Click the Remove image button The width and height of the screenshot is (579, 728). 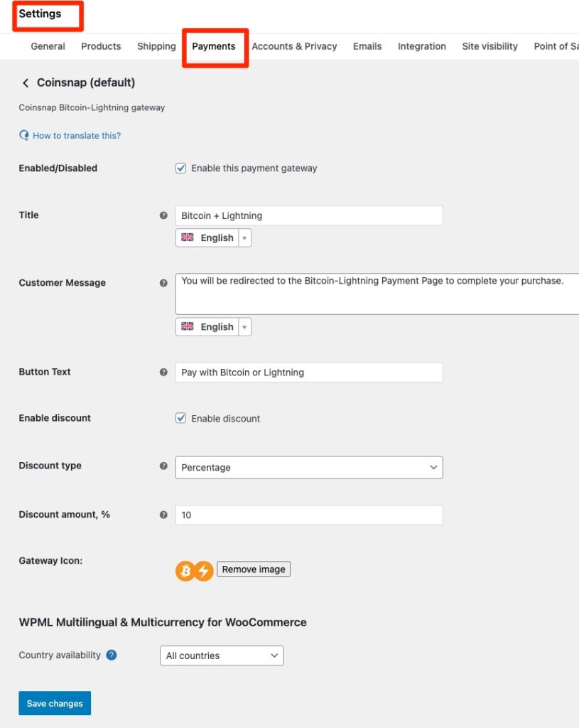pos(253,569)
